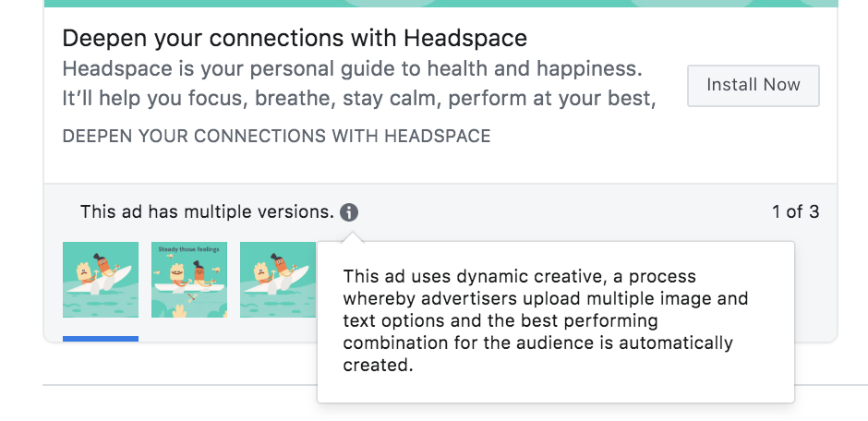Click the '1 of 3' version counter
This screenshot has width=868, height=421.
point(795,211)
